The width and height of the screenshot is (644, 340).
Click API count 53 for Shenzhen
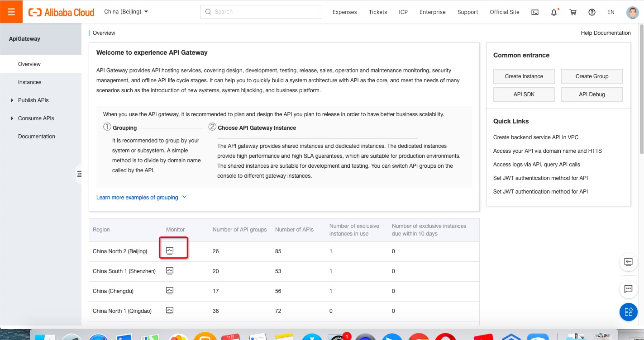278,271
